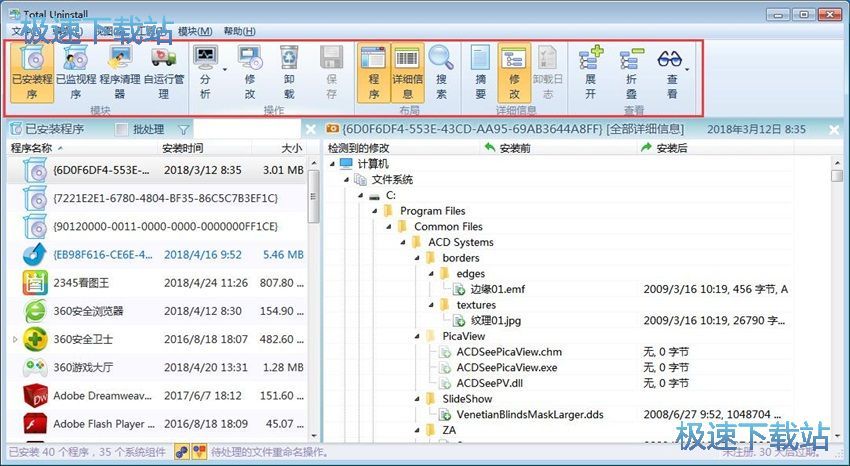Open the 帮助(H) menu
850x466 pixels.
(240, 31)
